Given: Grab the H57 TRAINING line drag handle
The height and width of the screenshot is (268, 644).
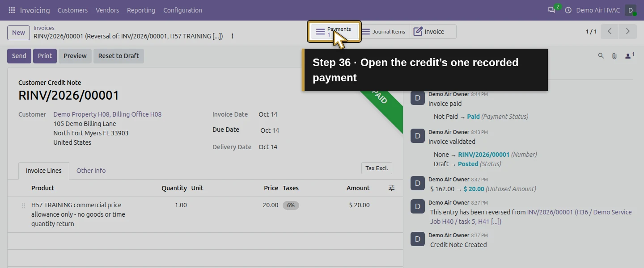Looking at the screenshot, I should pos(23,205).
